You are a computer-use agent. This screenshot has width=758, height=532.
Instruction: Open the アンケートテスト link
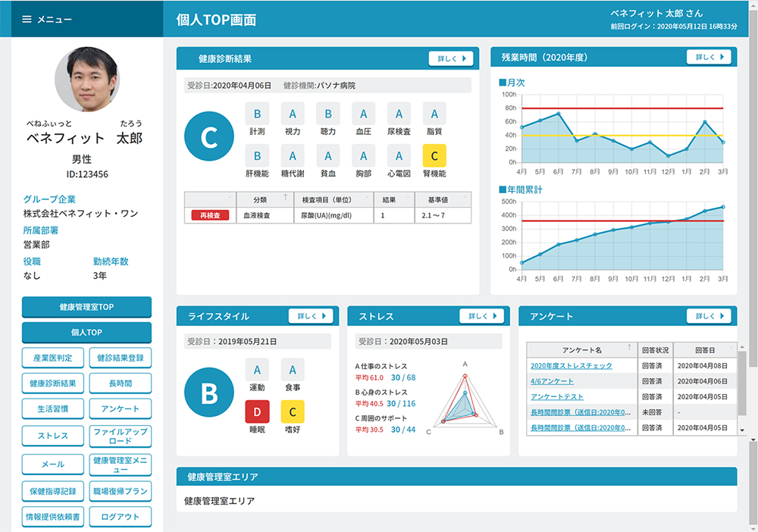557,396
